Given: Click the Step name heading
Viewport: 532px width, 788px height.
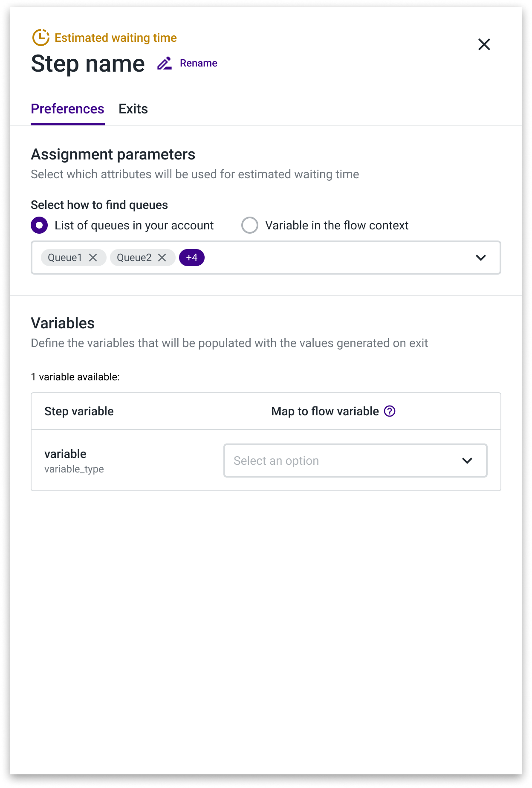Looking at the screenshot, I should [88, 64].
